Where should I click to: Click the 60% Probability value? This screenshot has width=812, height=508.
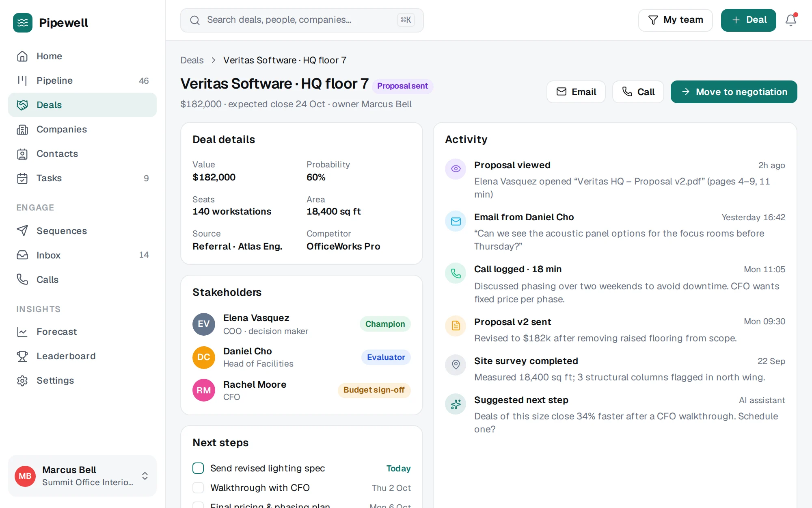coord(316,177)
